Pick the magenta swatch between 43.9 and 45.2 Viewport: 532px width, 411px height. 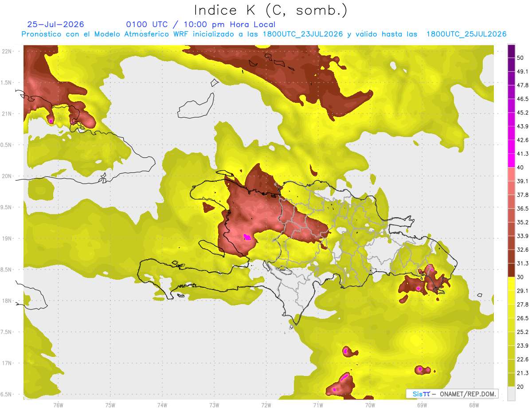pos(511,120)
